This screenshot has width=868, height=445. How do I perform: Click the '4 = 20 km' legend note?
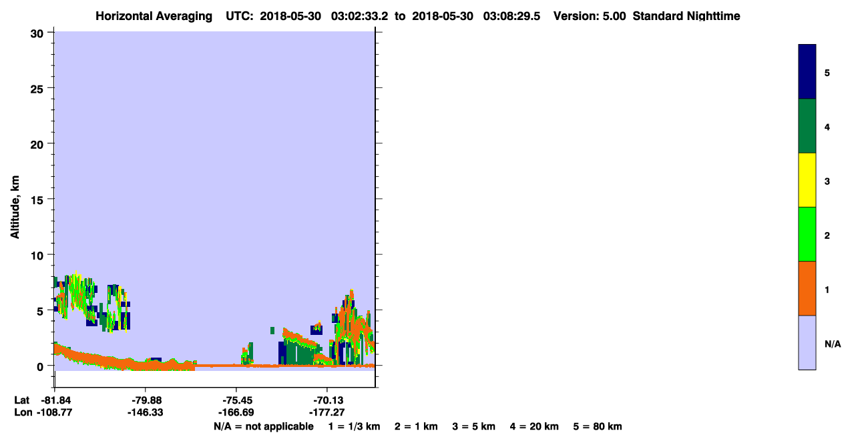[535, 426]
